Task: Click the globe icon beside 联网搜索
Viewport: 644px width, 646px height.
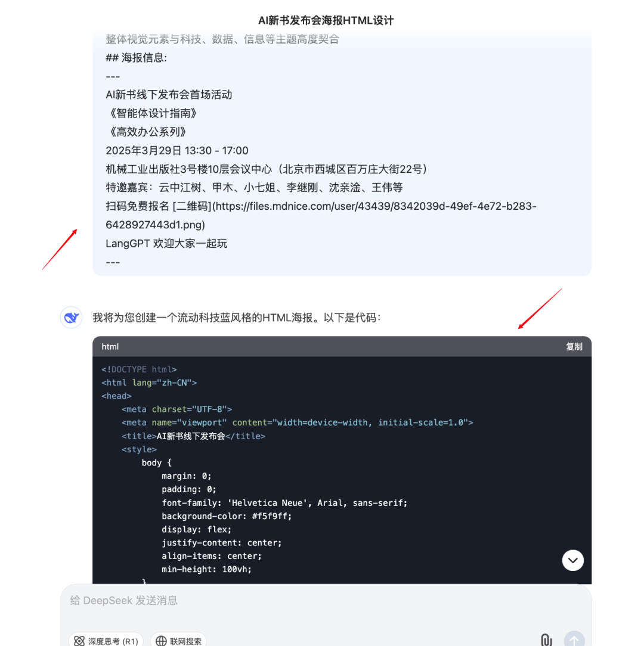Action: click(x=161, y=641)
